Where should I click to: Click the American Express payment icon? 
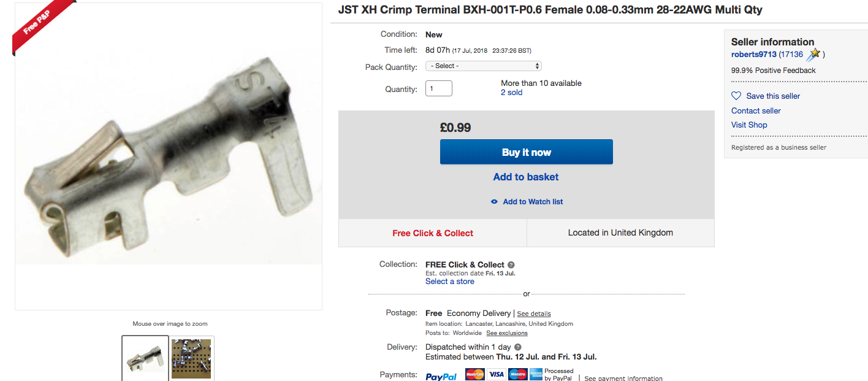tap(536, 374)
